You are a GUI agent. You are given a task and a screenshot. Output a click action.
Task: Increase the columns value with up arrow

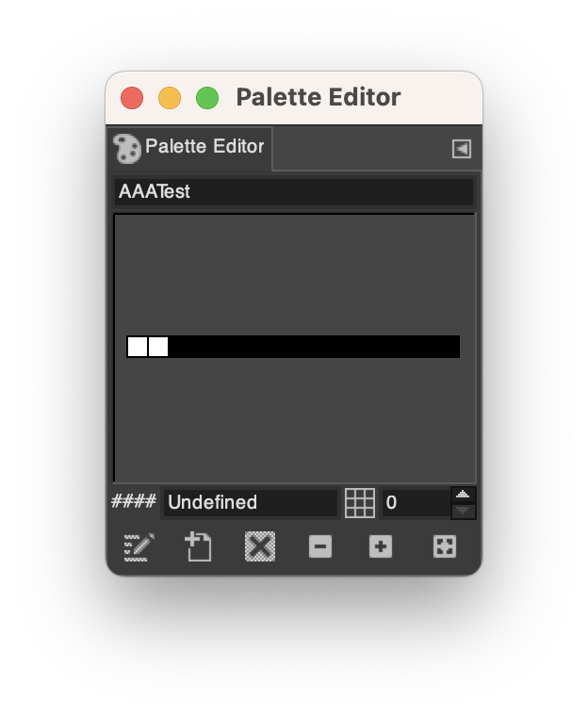(x=464, y=495)
